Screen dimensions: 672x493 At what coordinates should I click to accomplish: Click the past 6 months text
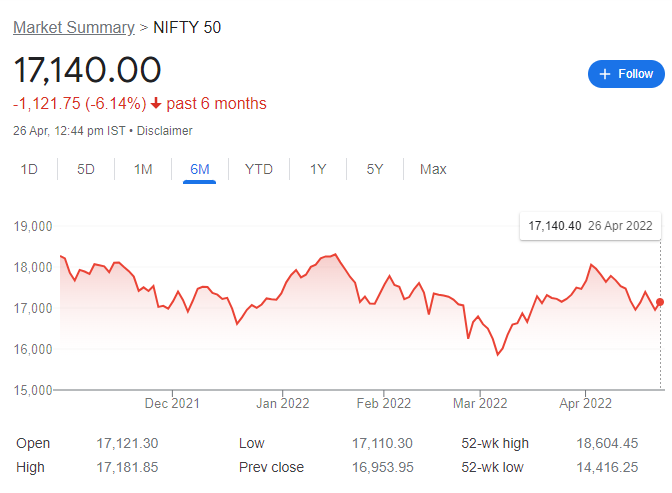click(216, 104)
